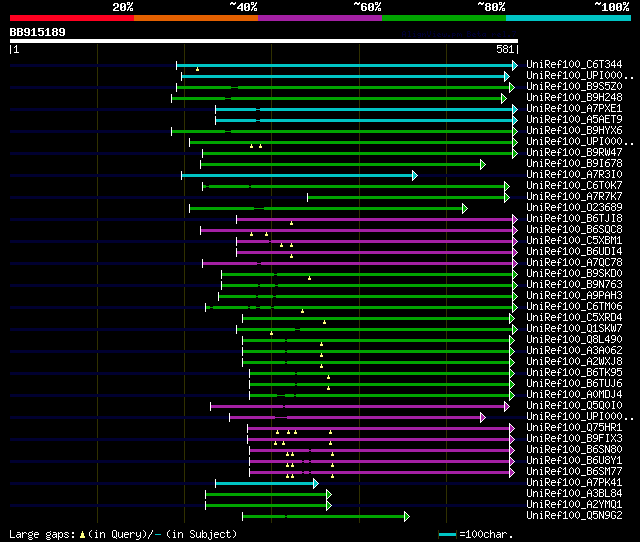This screenshot has width=640, height=542.
Task: Click the query end position 581 marker
Action: pos(505,49)
